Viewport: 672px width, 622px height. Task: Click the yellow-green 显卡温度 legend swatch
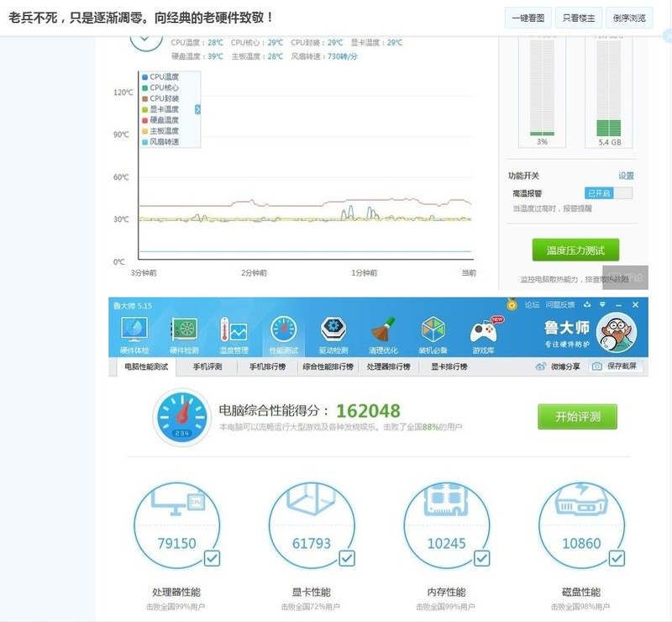pyautogui.click(x=144, y=109)
